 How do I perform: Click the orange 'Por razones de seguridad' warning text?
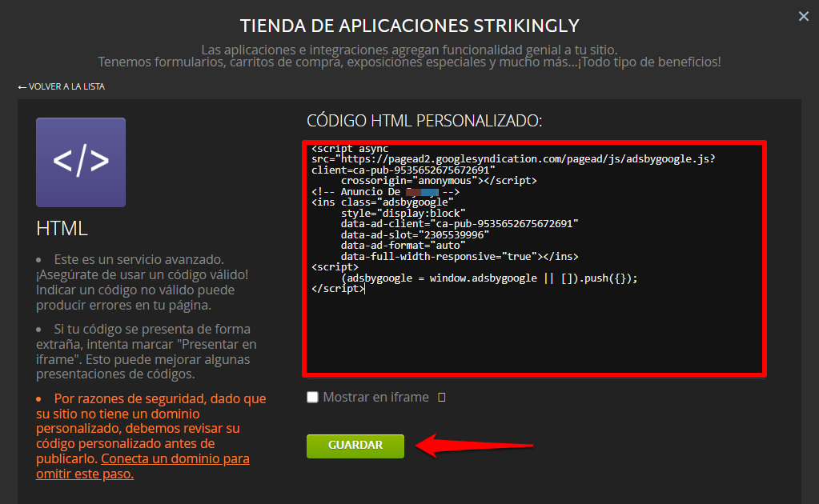pos(151,436)
